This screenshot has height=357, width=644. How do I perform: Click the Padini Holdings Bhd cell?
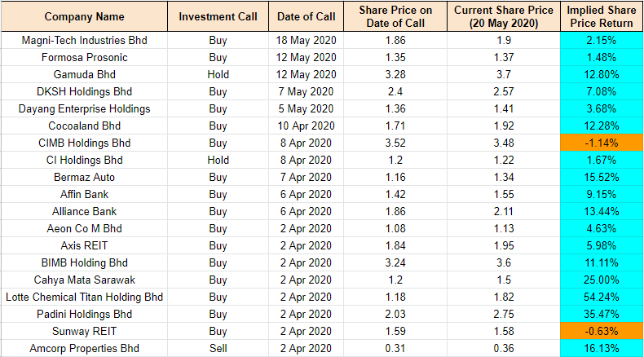click(x=85, y=314)
